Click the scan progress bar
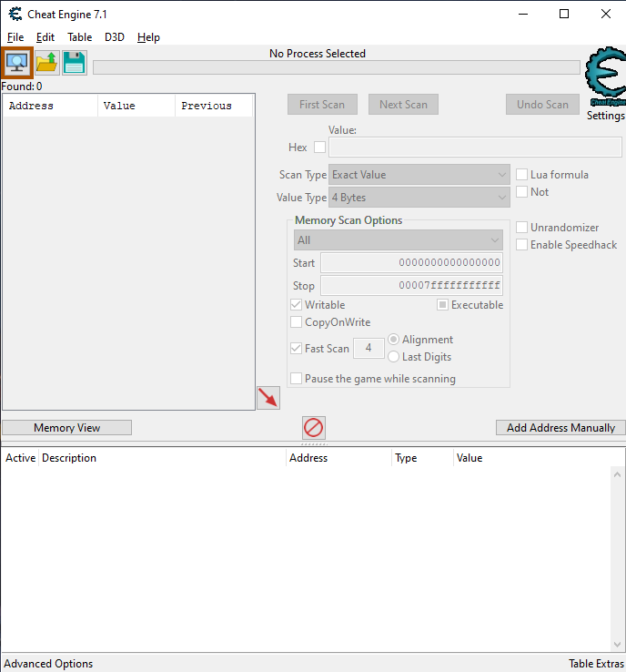This screenshot has height=672, width=626. [337, 67]
